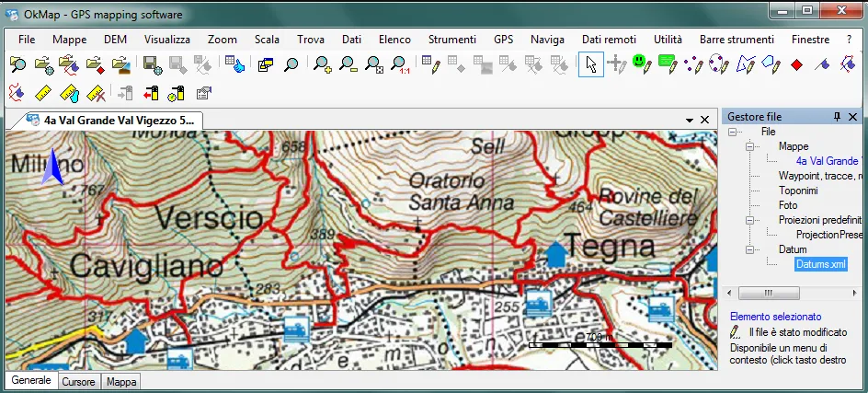Click the red track with flag icon in second toolbar row
This screenshot has width=868, height=393.
(x=17, y=93)
